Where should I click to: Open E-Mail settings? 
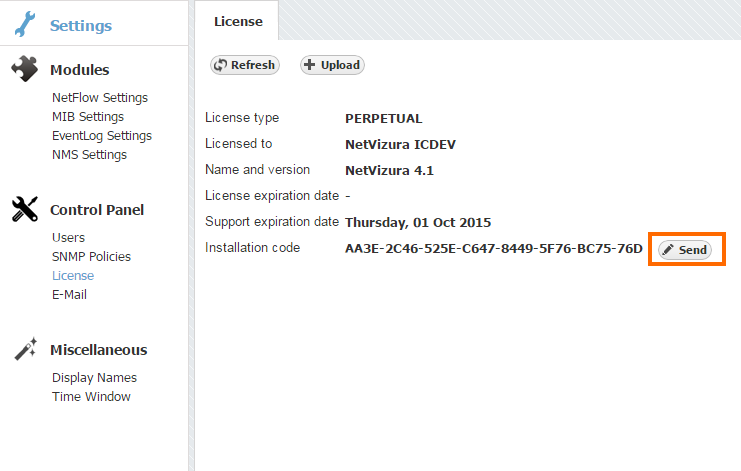click(69, 295)
